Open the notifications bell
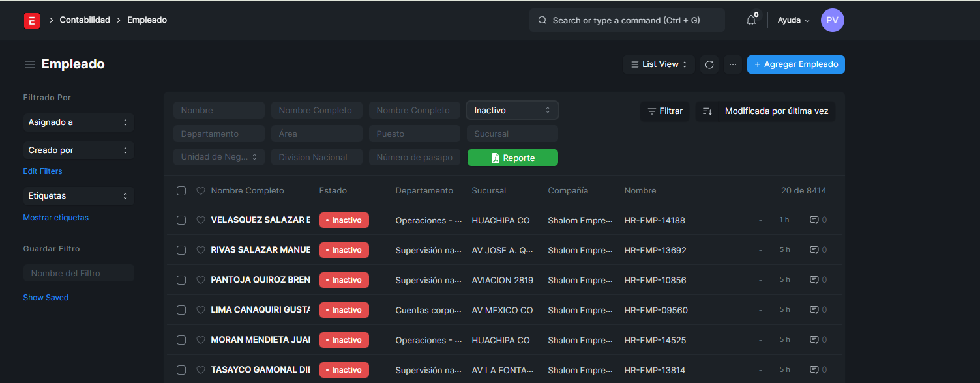Screen dimensions: 980x383 tap(751, 20)
